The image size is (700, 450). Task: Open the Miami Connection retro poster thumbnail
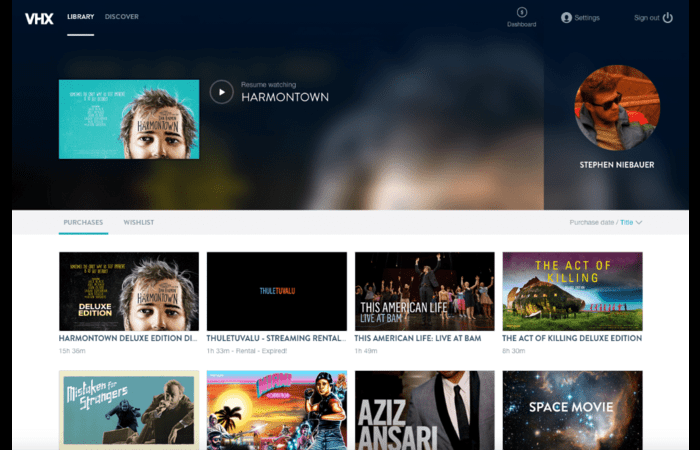[277, 410]
